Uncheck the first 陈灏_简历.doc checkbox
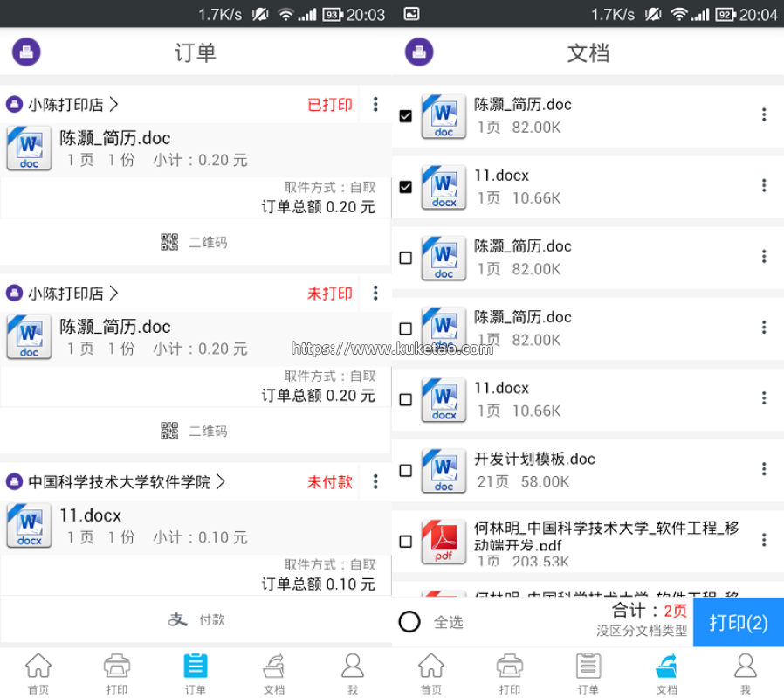This screenshot has width=784, height=698. pos(405,116)
